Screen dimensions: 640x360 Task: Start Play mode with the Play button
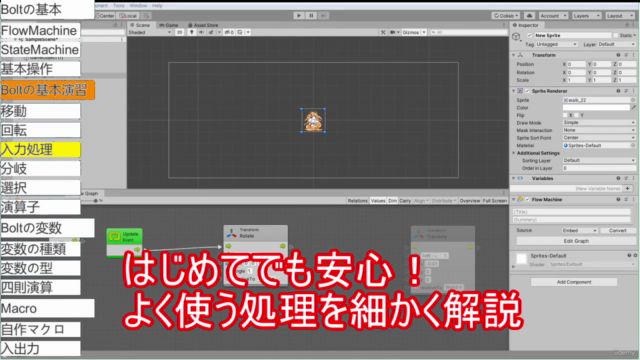[299, 16]
